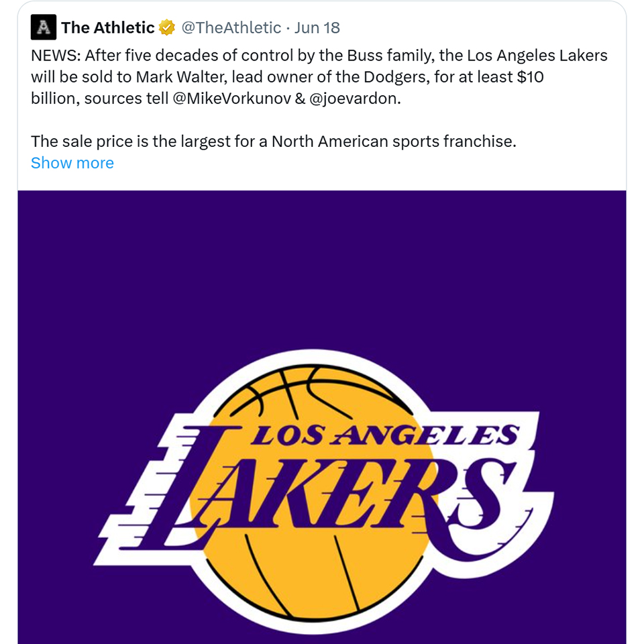Open the Jun 18 timestamp link

click(x=317, y=28)
